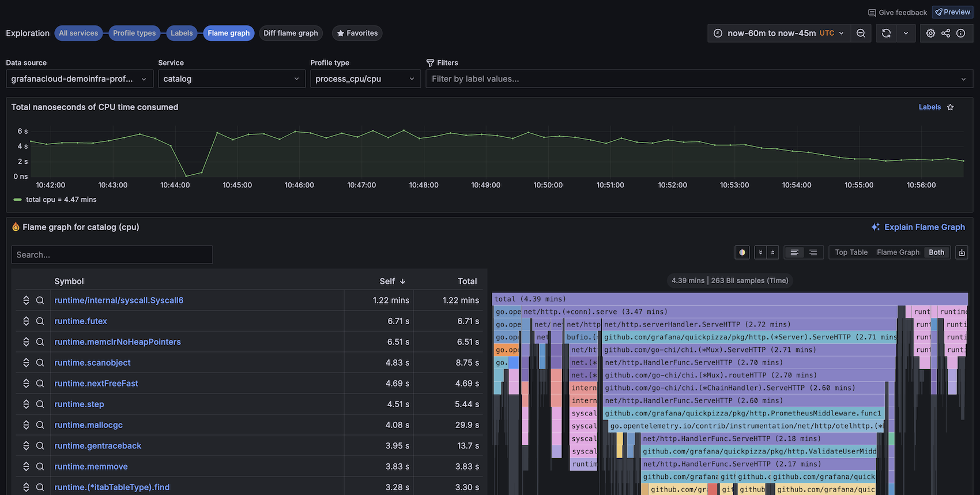Screen dimensions: 980x495
Task: Open the info circle icon
Action: coord(960,33)
